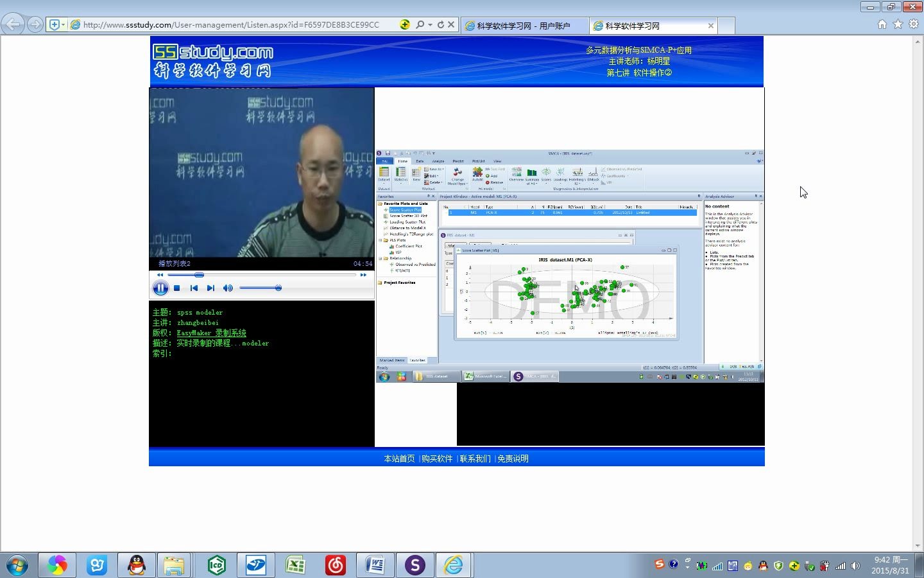Screen dimensions: 924x578
Task: Click the compatibility view icon in the address bar
Action: (405, 24)
